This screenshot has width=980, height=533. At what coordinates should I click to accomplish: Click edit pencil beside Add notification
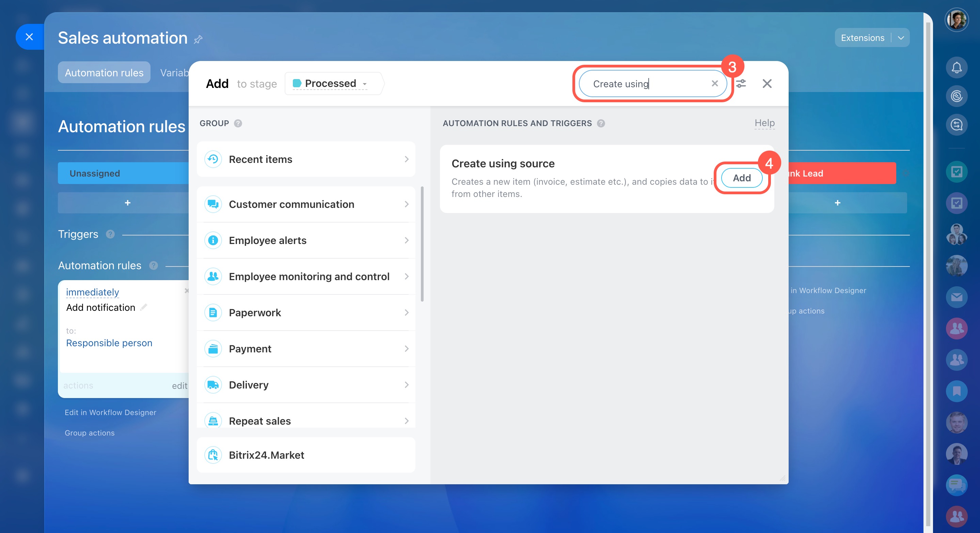(144, 307)
